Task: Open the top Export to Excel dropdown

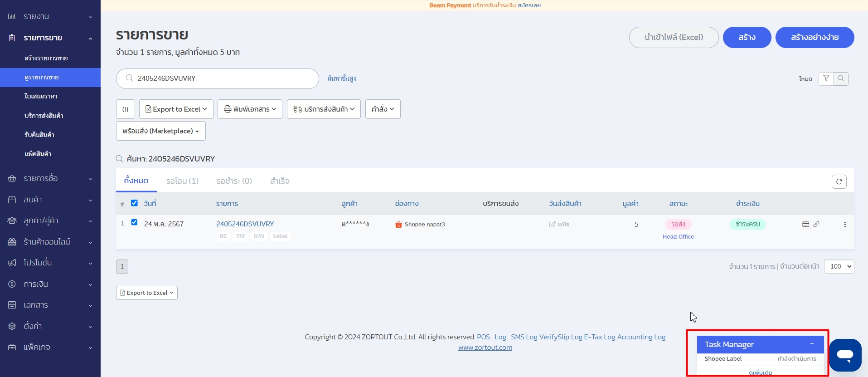Action: (176, 109)
